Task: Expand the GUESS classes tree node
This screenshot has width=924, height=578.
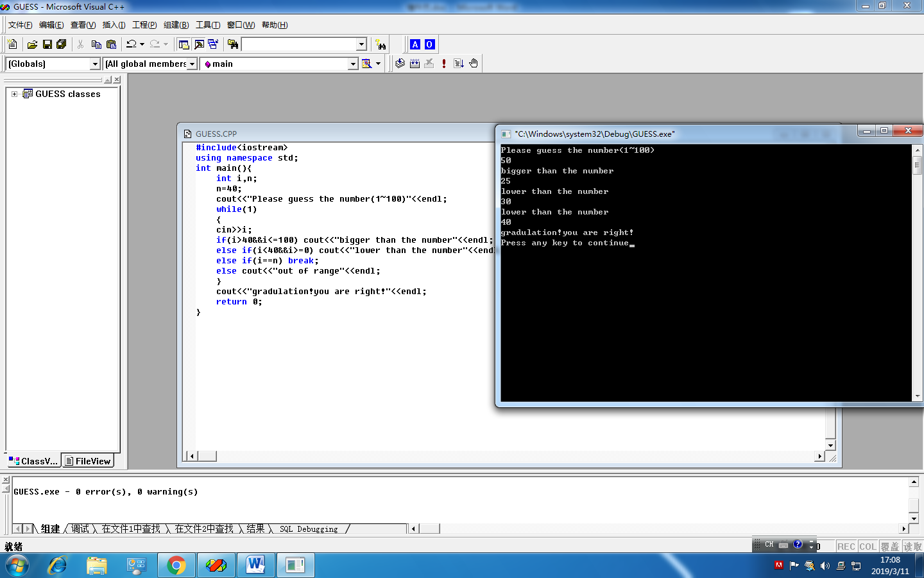Action: (x=14, y=94)
